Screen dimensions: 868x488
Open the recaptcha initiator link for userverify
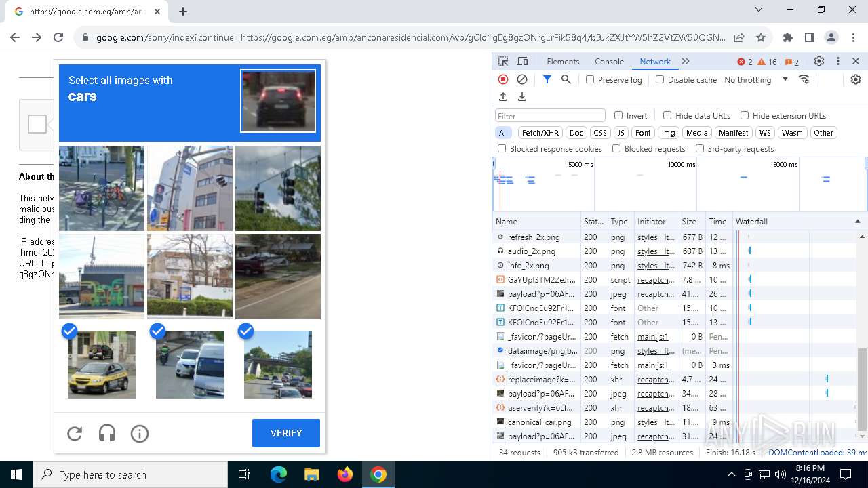656,408
